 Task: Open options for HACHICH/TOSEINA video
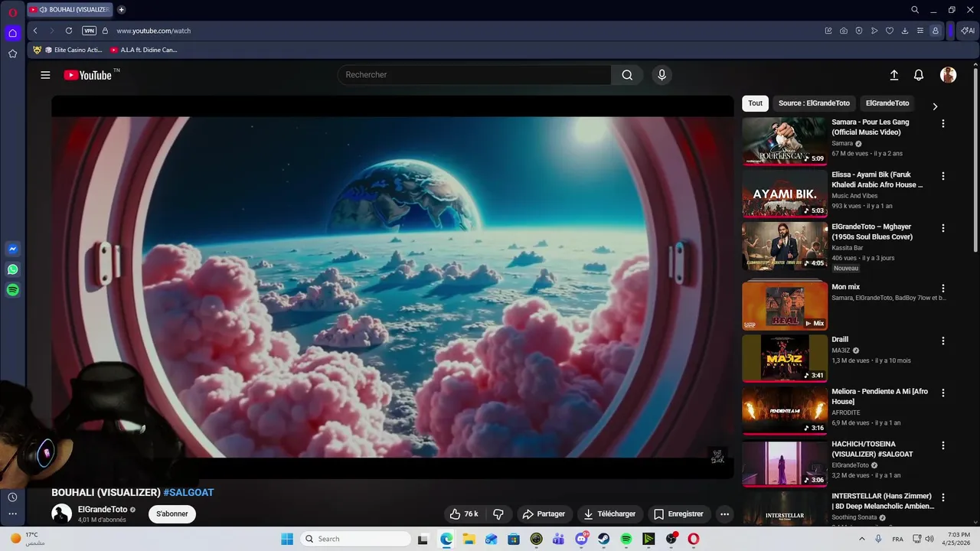click(943, 445)
